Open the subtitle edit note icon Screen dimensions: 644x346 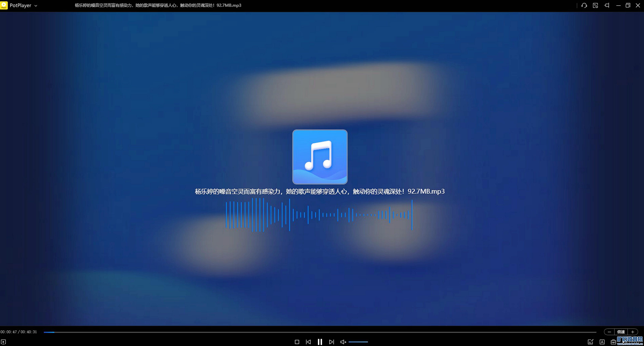coord(591,342)
